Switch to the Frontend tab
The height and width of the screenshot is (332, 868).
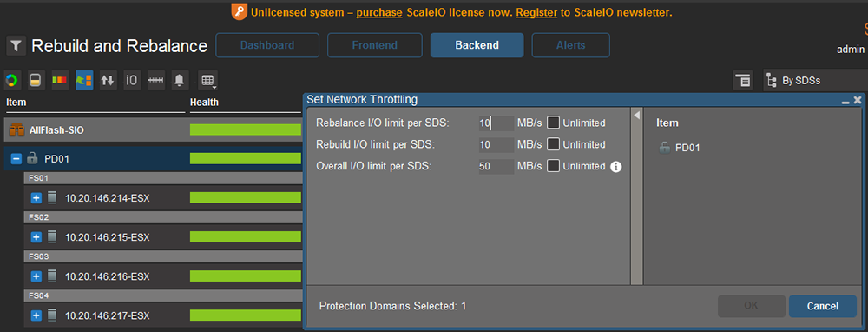click(x=375, y=45)
